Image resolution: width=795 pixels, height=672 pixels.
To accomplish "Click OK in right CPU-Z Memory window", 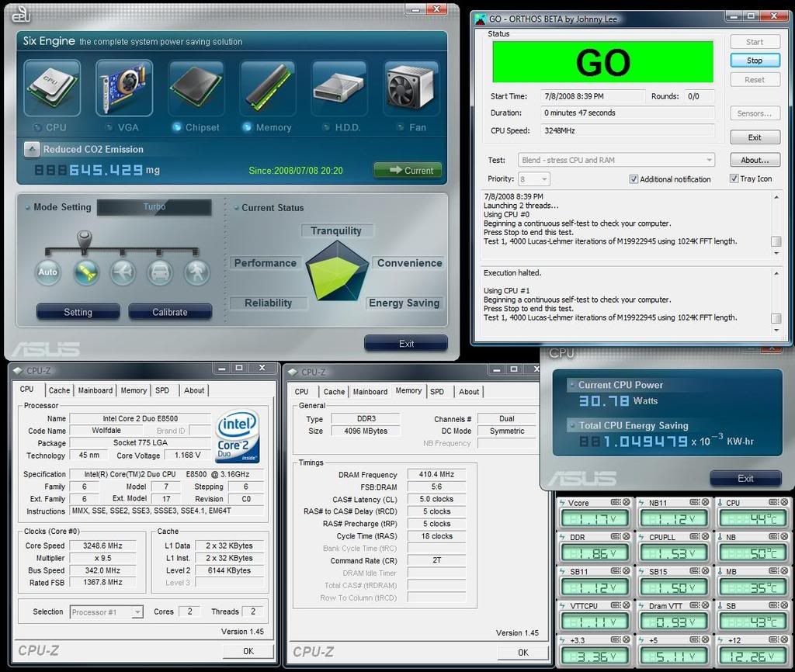I will [523, 653].
